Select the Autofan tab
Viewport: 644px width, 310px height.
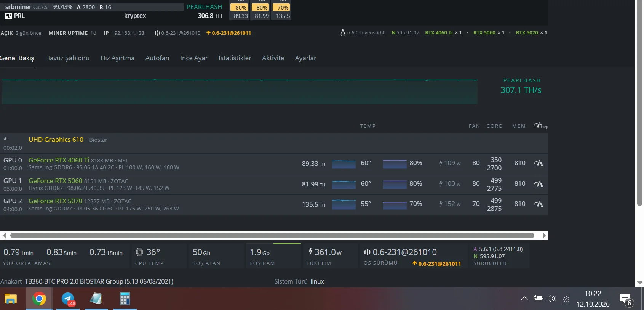(x=157, y=58)
